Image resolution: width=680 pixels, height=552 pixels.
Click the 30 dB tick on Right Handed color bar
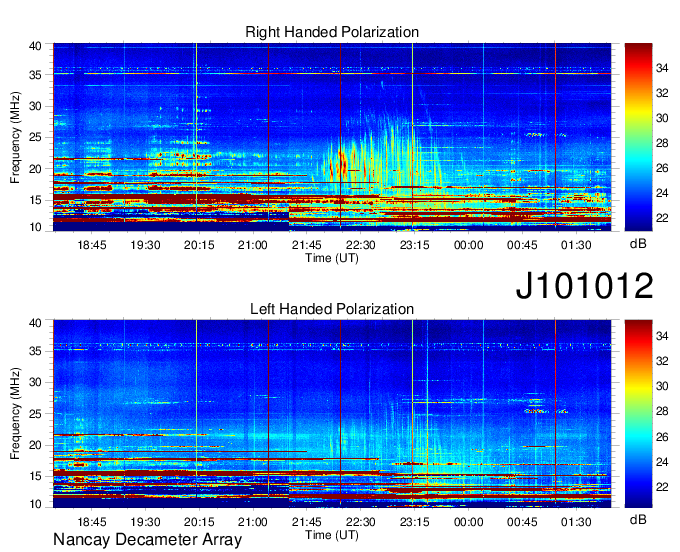[x=662, y=118]
